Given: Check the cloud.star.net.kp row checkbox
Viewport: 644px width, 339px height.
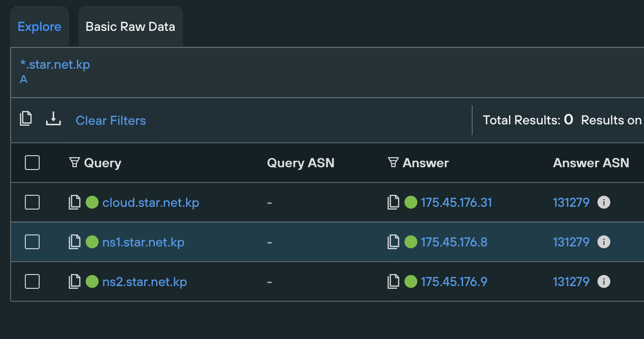Looking at the screenshot, I should (x=32, y=203).
